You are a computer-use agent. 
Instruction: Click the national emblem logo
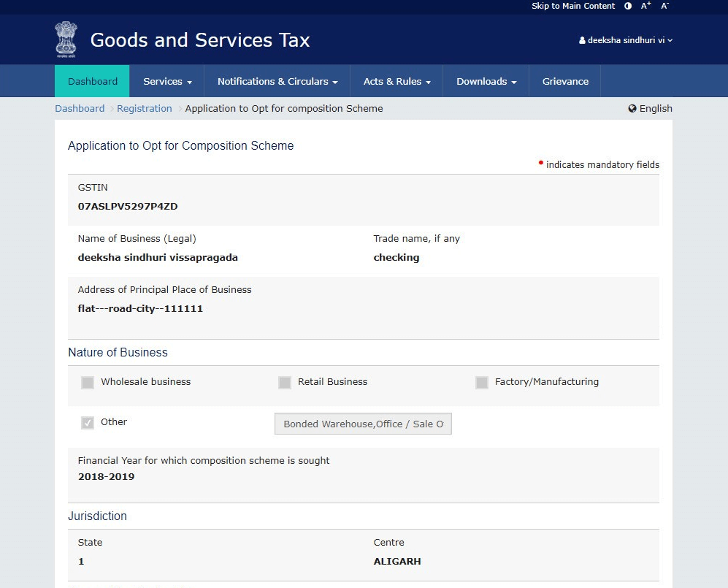pyautogui.click(x=66, y=39)
